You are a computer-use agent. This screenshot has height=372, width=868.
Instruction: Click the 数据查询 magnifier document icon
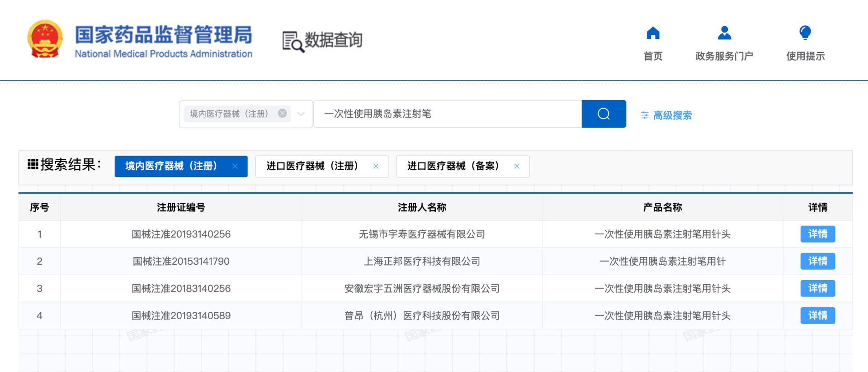click(x=293, y=42)
